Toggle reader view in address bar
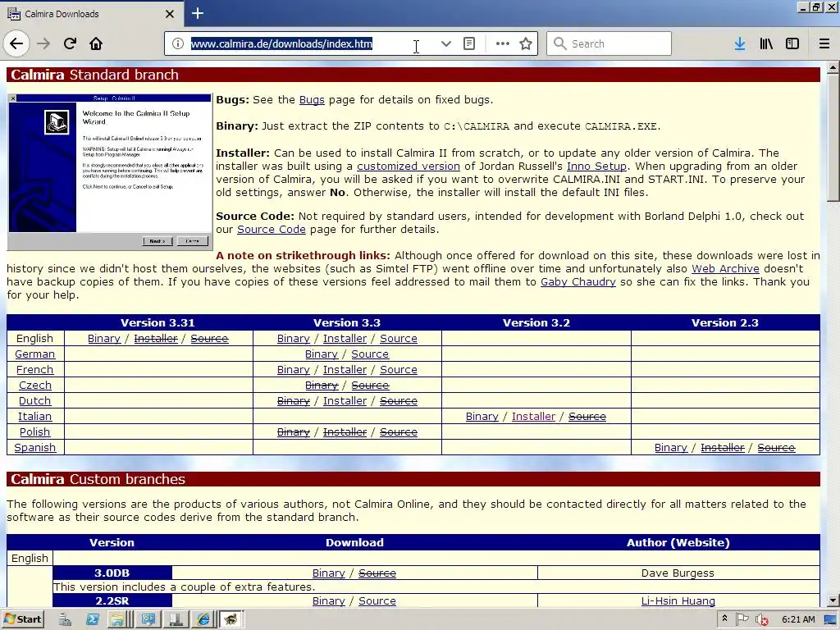Viewport: 840px width, 630px height. point(469,43)
